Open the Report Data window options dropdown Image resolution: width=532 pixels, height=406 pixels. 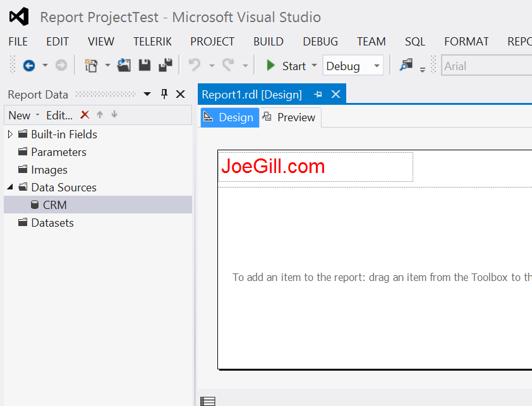point(147,94)
